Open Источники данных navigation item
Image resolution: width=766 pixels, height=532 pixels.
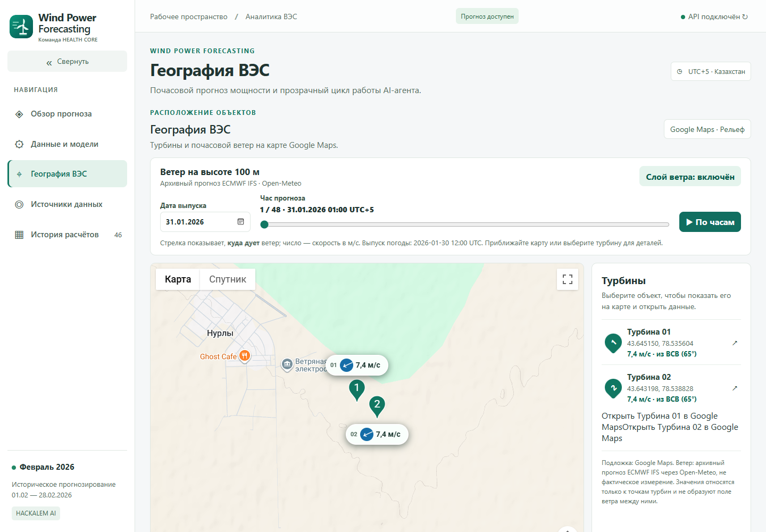[67, 204]
